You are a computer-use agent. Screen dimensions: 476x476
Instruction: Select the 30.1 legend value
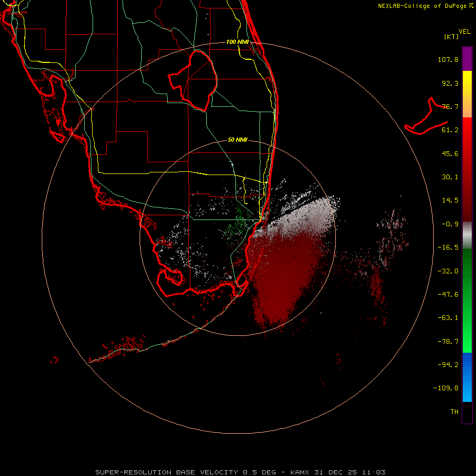(x=450, y=177)
